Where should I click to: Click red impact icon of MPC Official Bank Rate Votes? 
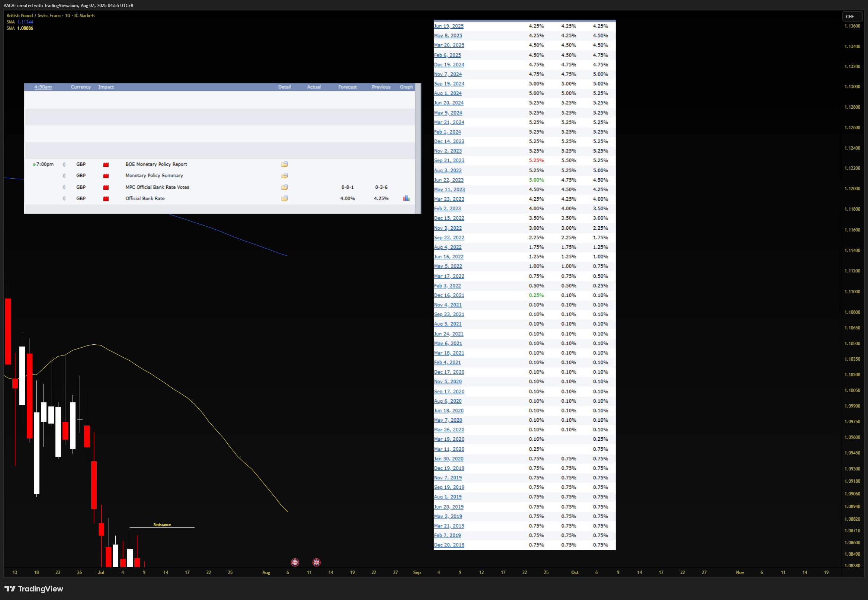coord(106,188)
